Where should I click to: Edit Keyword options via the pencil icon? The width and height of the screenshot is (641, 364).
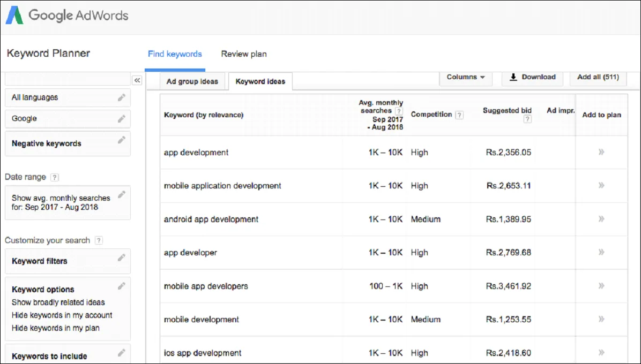(122, 286)
